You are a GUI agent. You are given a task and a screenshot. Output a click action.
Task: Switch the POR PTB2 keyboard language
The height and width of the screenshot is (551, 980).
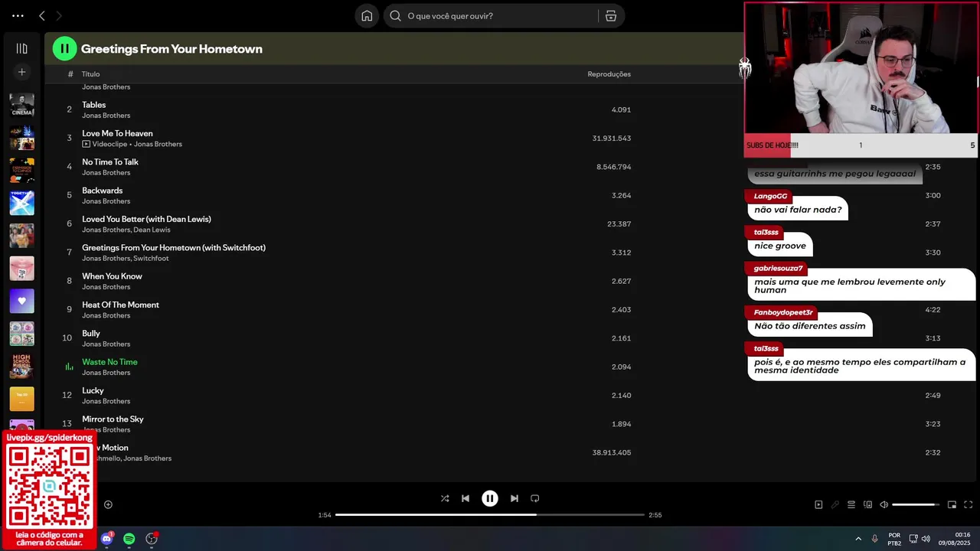click(894, 539)
